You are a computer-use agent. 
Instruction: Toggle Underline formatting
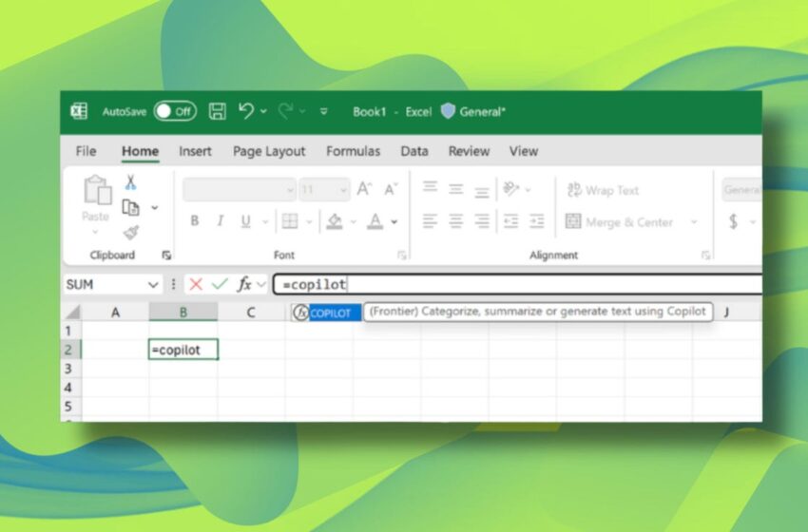point(246,221)
